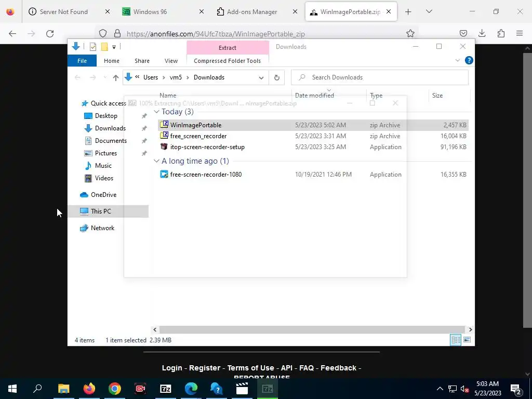
Task: Switch to details view layout icon
Action: point(456,340)
